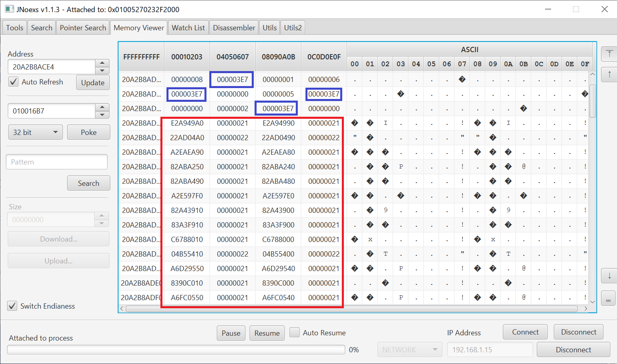Click the JNoexs app icon in title bar
617x364 pixels.
coord(9,9)
